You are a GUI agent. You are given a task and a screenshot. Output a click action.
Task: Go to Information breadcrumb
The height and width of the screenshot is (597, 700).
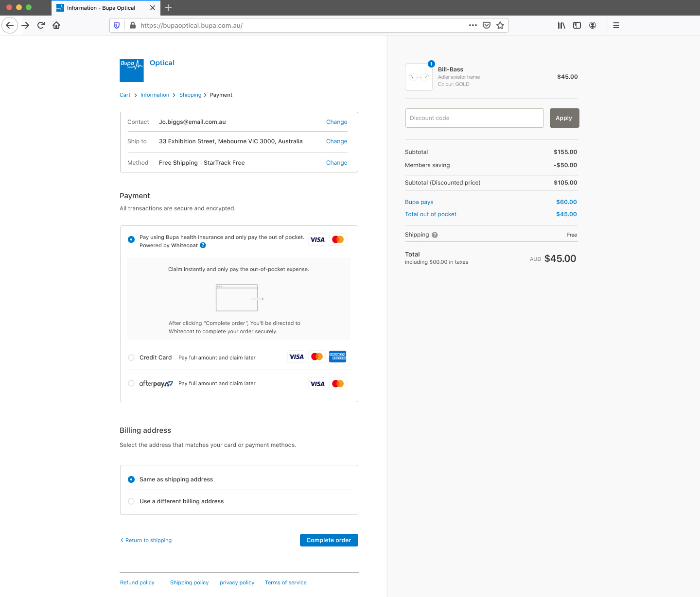[155, 95]
